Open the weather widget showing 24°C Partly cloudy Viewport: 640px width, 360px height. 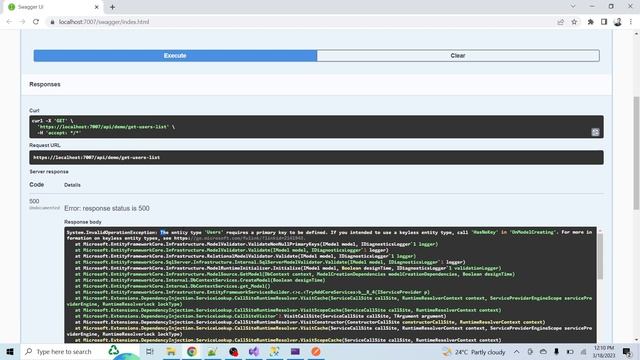[x=474, y=352]
